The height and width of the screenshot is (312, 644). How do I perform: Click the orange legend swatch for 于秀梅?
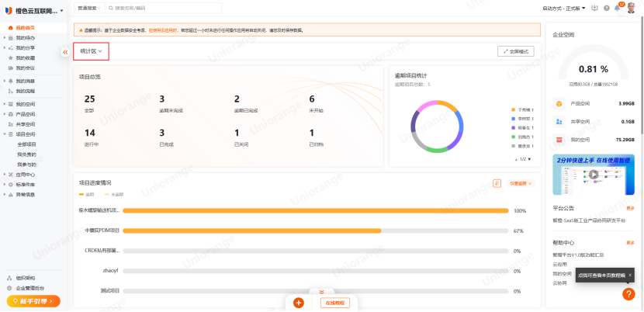tap(513, 109)
